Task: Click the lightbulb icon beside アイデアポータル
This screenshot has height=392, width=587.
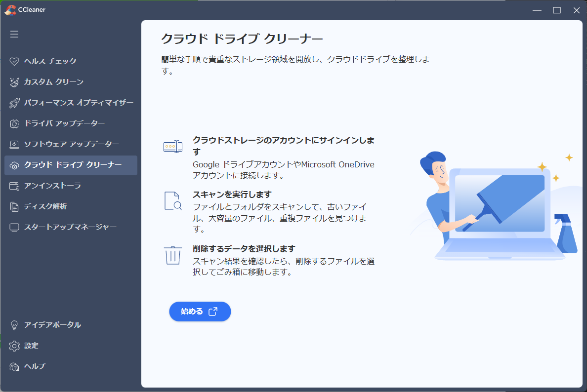Action: coord(14,325)
